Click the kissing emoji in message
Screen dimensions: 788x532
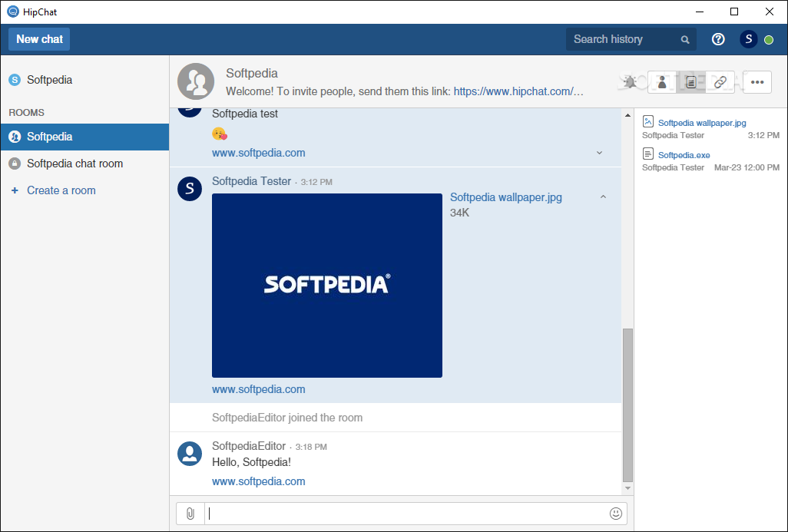click(x=220, y=134)
